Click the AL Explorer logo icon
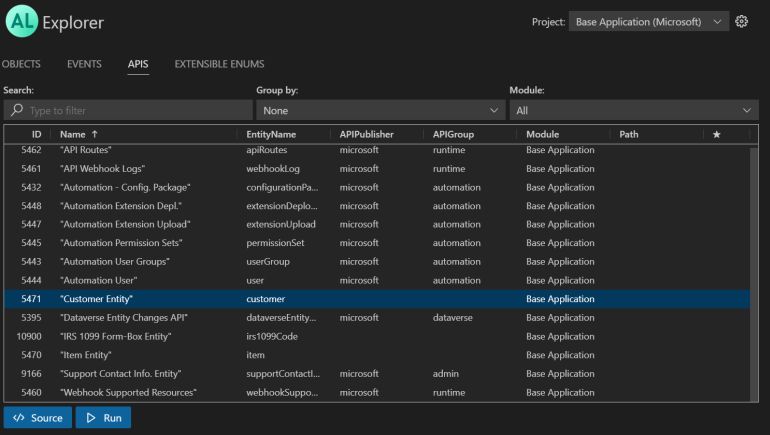Viewport: 770px width, 435px height. (22, 22)
